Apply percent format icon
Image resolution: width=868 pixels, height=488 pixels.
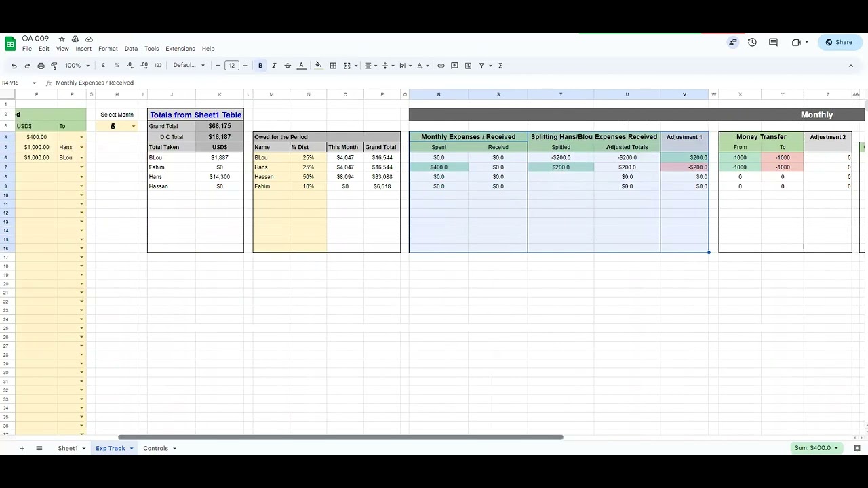click(x=117, y=66)
